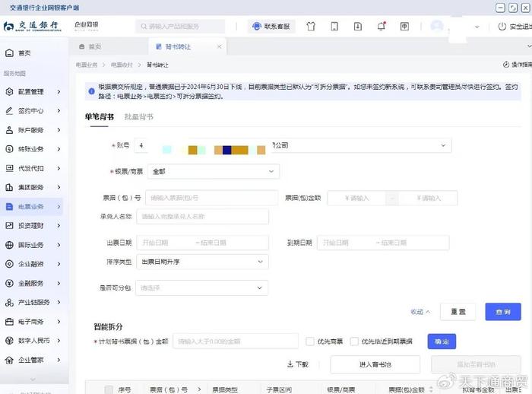Viewport: 532px width, 394px height.
Task: Select the 单笔背书 tab
Action: click(x=99, y=117)
